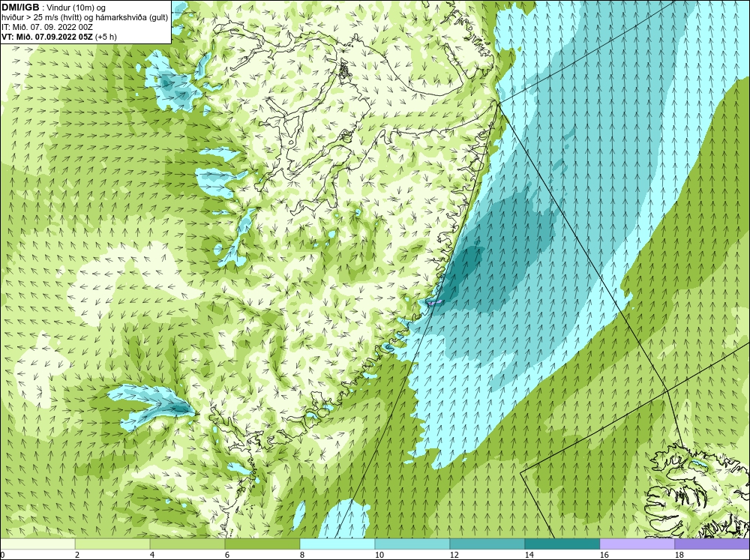Click the dark teal 14–16 m/s legend swatch

pos(562,544)
